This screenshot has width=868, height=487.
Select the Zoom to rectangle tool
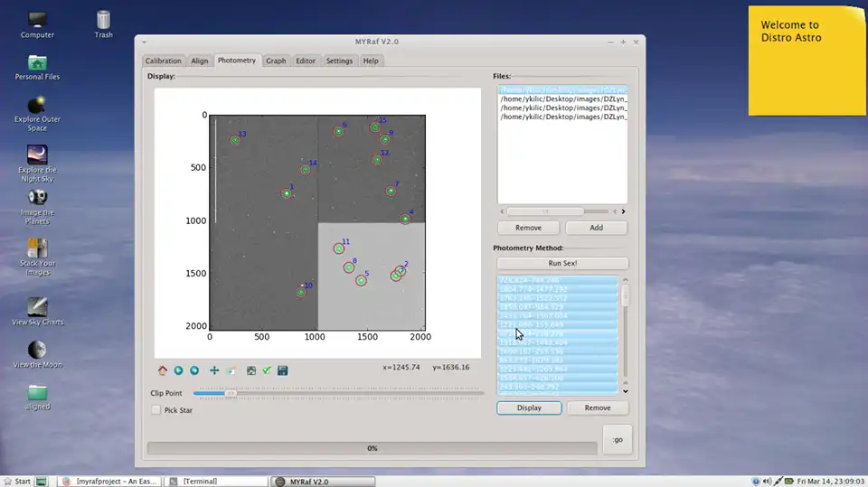(x=231, y=370)
